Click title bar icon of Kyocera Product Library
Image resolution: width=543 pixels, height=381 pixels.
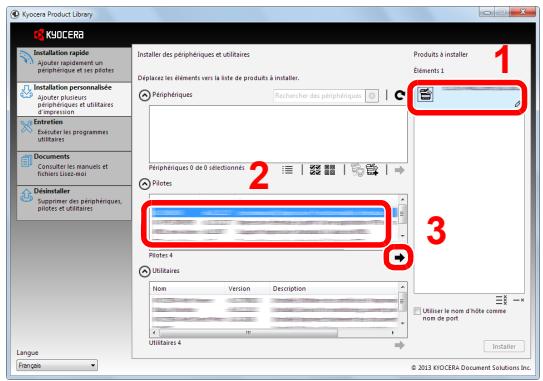pos(15,14)
